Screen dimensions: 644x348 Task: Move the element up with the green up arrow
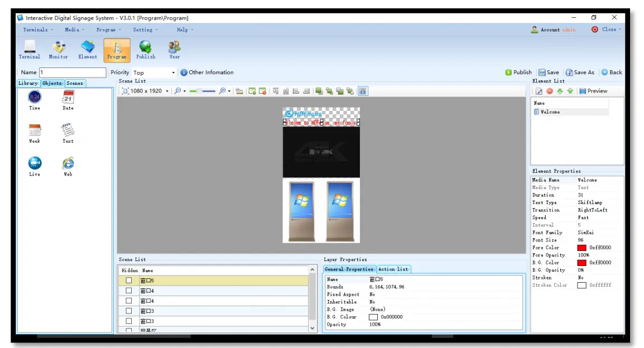(570, 91)
